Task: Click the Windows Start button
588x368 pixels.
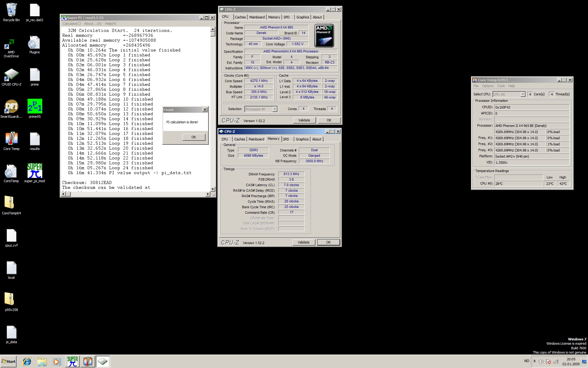Action: [x=9, y=362]
